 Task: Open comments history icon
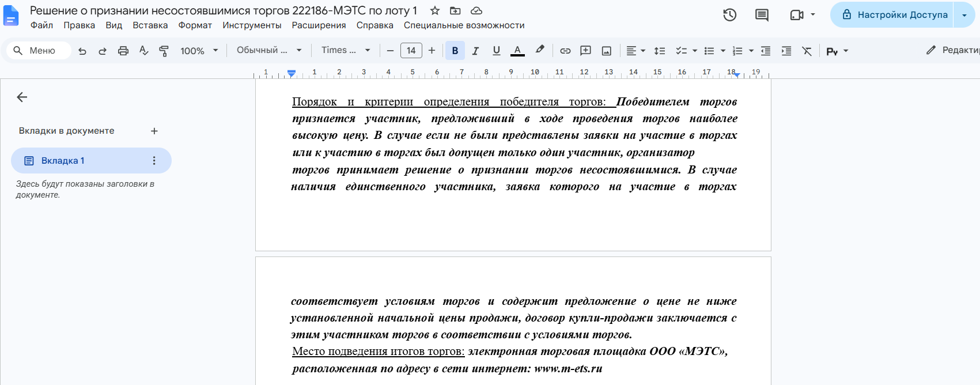point(762,15)
